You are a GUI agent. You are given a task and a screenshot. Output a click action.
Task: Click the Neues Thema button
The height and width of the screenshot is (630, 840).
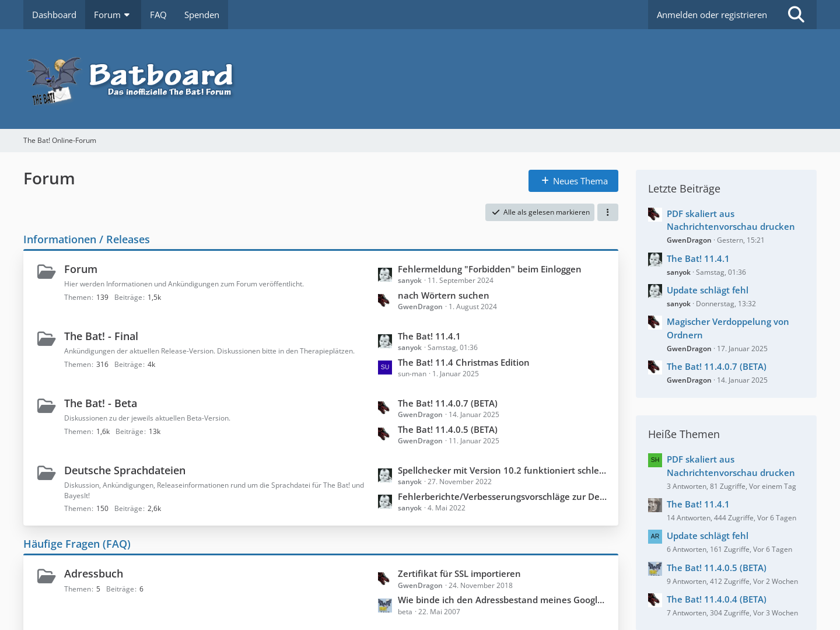(x=573, y=181)
